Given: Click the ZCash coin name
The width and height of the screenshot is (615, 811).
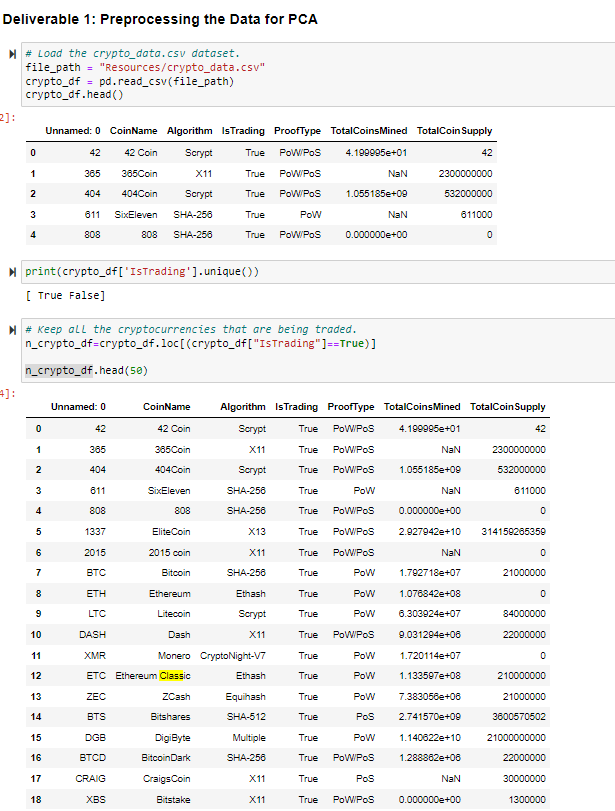Looking at the screenshot, I should [x=176, y=697].
